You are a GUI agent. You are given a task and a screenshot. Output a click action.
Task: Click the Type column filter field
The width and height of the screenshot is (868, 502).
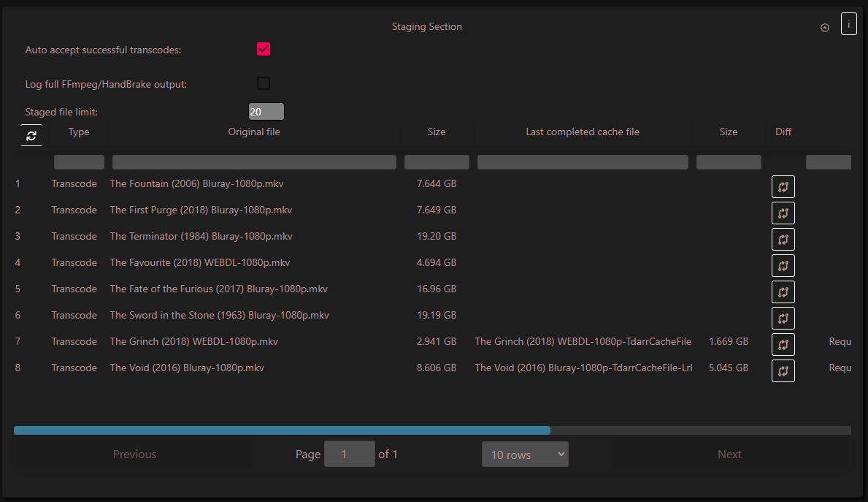(x=79, y=161)
